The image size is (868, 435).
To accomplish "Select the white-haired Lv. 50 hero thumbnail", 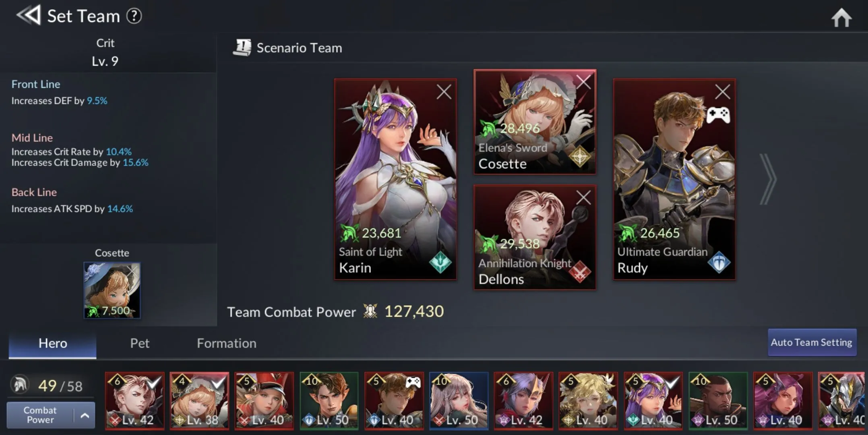I will [459, 400].
